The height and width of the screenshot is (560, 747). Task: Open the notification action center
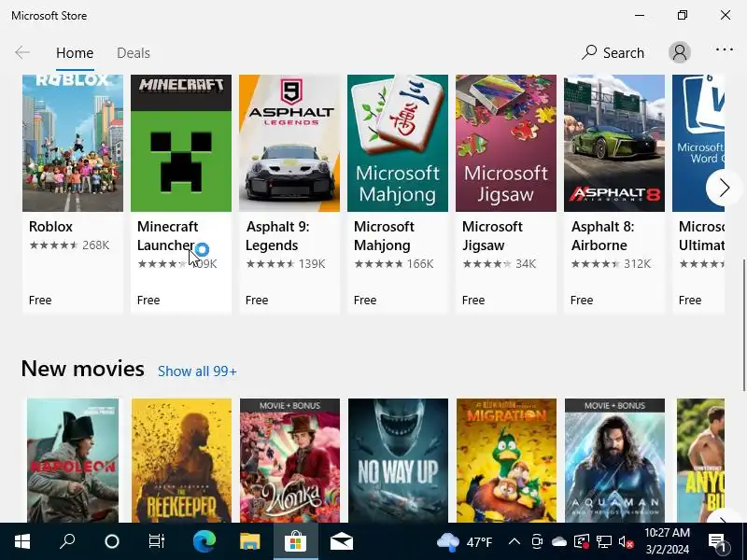pyautogui.click(x=717, y=542)
